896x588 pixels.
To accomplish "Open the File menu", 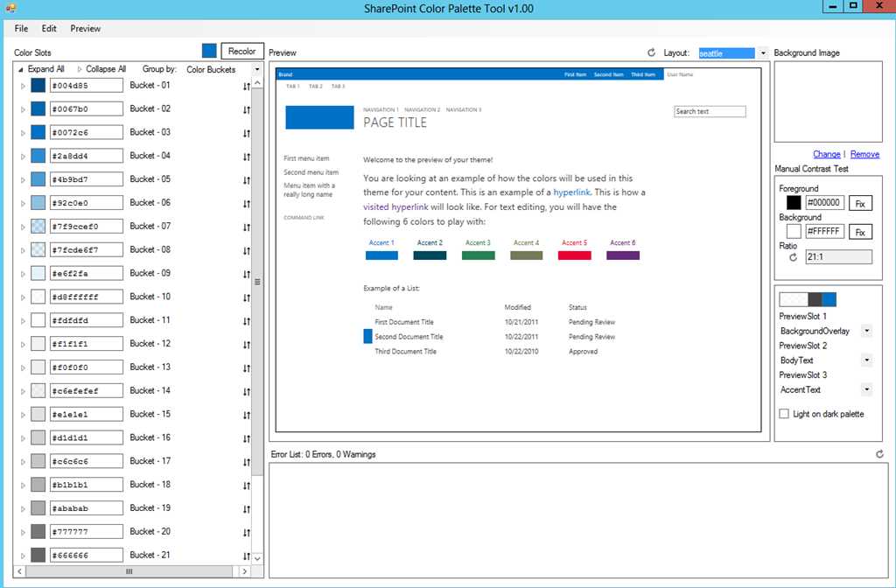I will (21, 29).
